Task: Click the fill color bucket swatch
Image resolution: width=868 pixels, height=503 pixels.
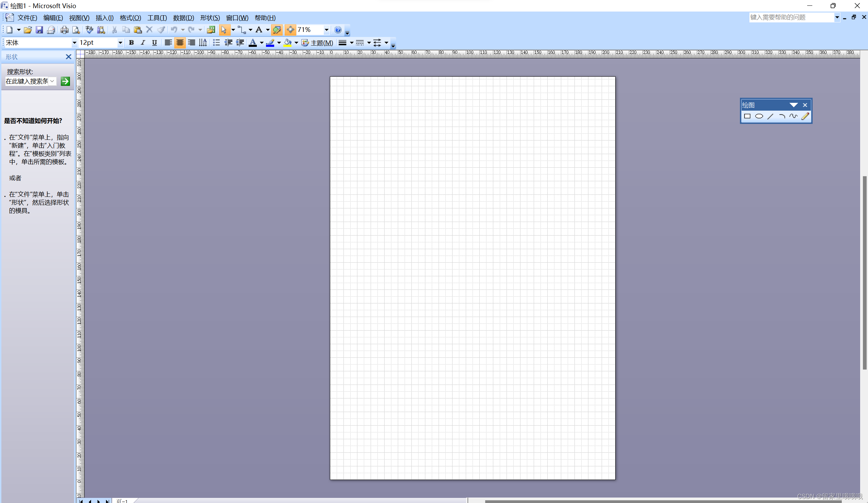Action: [x=287, y=43]
